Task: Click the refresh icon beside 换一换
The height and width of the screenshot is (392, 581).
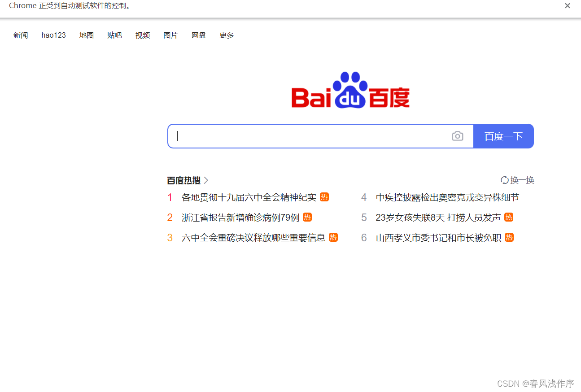Action: (505, 180)
